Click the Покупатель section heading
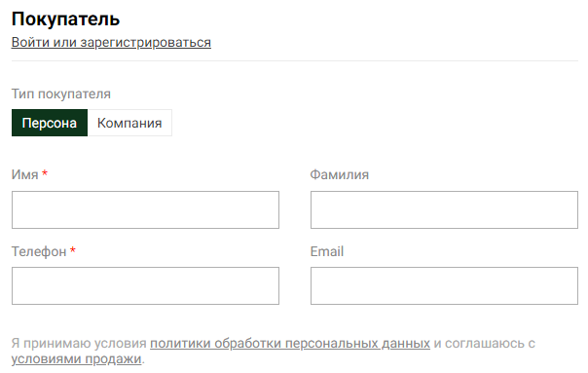The height and width of the screenshot is (373, 588). pyautogui.click(x=65, y=19)
